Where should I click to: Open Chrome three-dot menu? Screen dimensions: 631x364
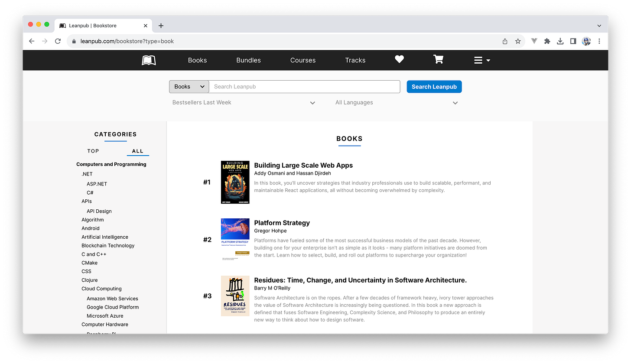pyautogui.click(x=599, y=41)
